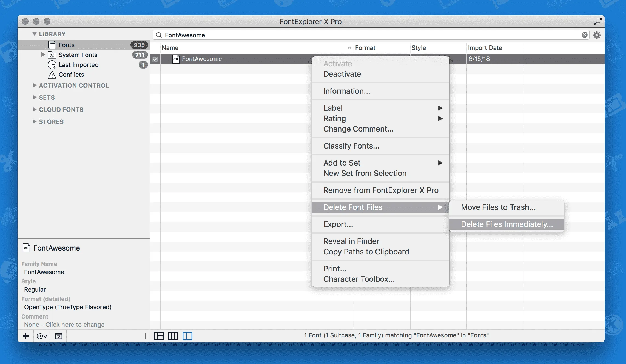Toggle the sidebar view layout button
The height and width of the screenshot is (364, 626).
click(187, 336)
